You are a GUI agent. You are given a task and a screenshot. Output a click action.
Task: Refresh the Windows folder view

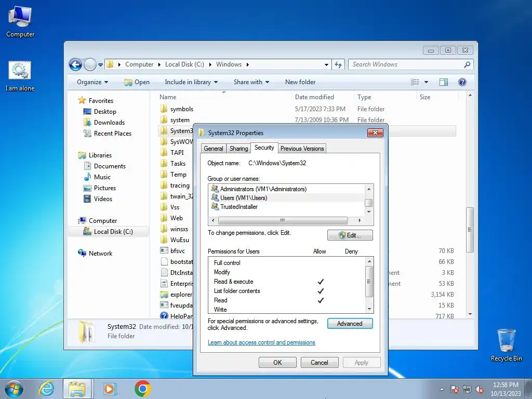(x=338, y=64)
